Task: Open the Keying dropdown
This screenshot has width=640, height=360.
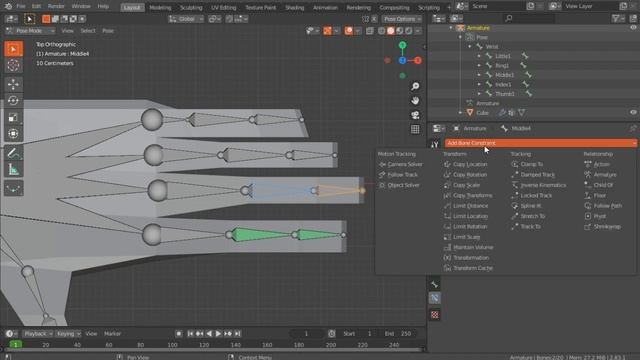Action: pos(68,333)
